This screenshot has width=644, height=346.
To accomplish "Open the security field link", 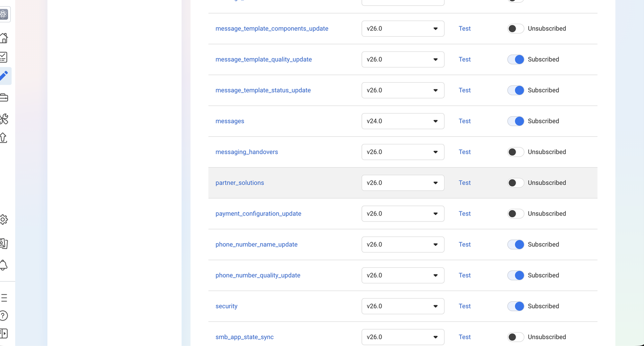I will pyautogui.click(x=226, y=306).
